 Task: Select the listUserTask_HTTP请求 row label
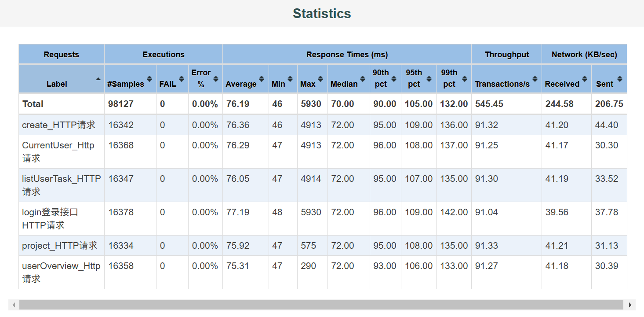tap(62, 185)
